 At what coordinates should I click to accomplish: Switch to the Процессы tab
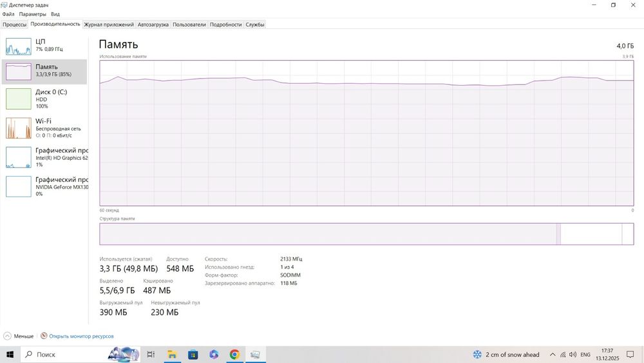point(14,25)
